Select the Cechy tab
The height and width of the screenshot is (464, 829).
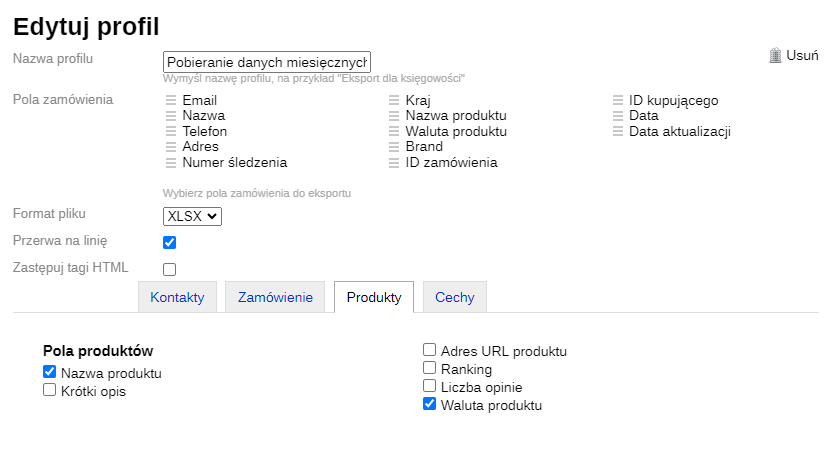coord(454,297)
